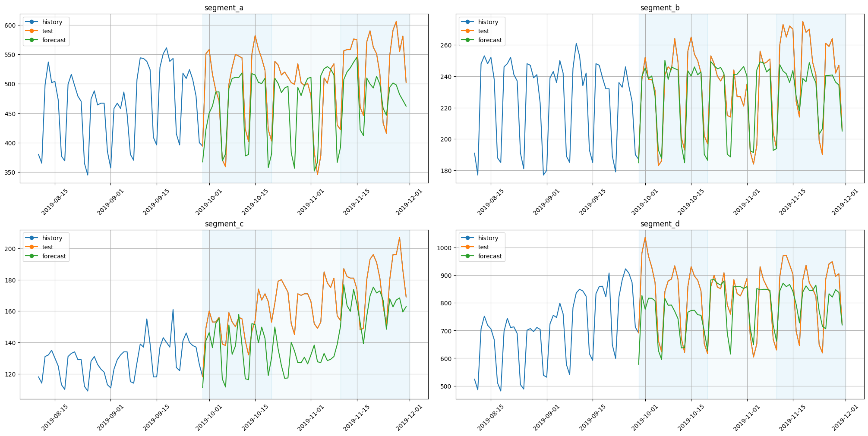Image resolution: width=868 pixels, height=436 pixels.
Task: Select the 'history' legend label in segment_c
Action: (52, 238)
